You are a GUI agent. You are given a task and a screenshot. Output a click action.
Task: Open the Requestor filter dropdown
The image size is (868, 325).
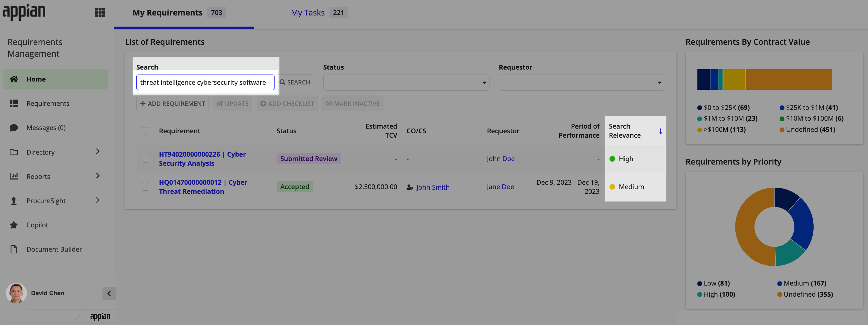coord(581,83)
